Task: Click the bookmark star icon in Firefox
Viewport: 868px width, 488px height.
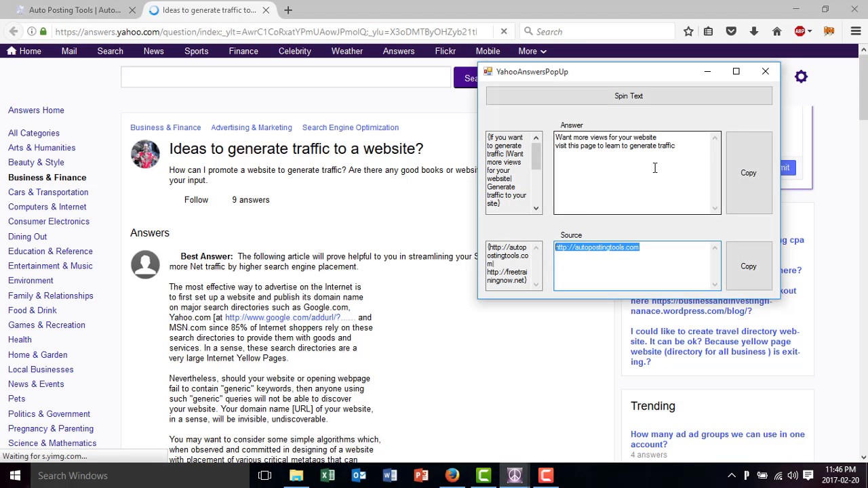Action: tap(688, 31)
